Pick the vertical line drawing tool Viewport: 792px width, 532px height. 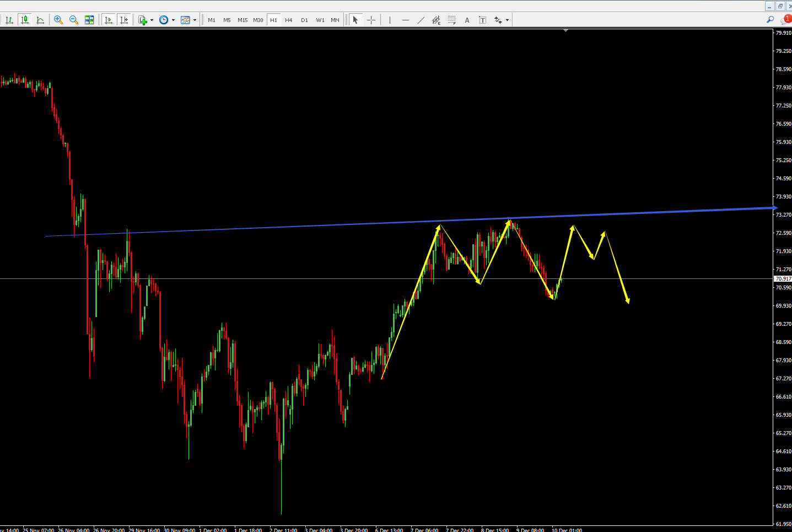coord(390,20)
